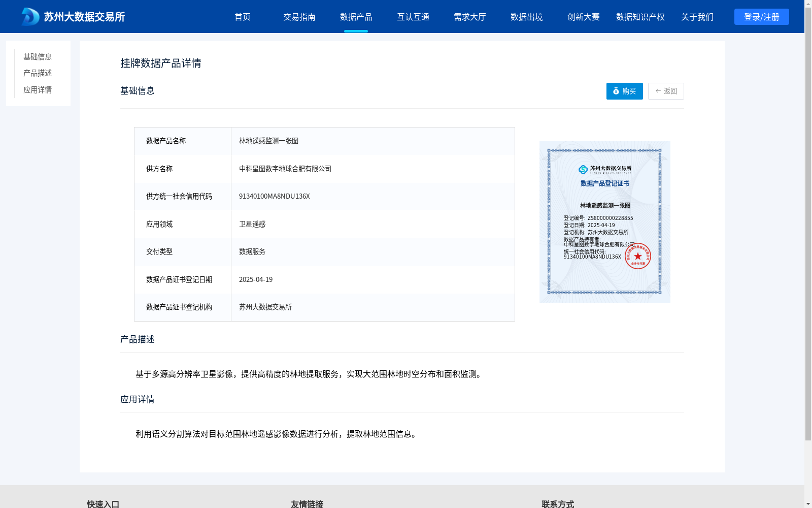The image size is (812, 508).
Task: Click the 联系方式 footer heading
Action: click(558, 504)
